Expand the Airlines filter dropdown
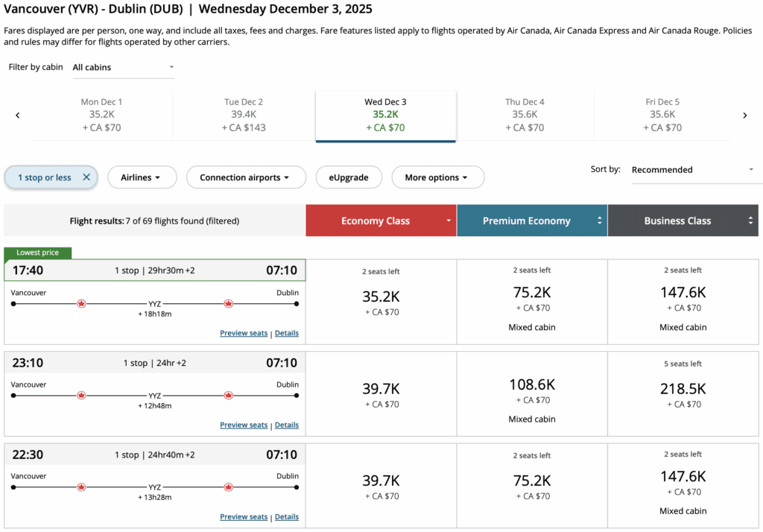Screen dimensions: 763x532 pyautogui.click(x=142, y=177)
